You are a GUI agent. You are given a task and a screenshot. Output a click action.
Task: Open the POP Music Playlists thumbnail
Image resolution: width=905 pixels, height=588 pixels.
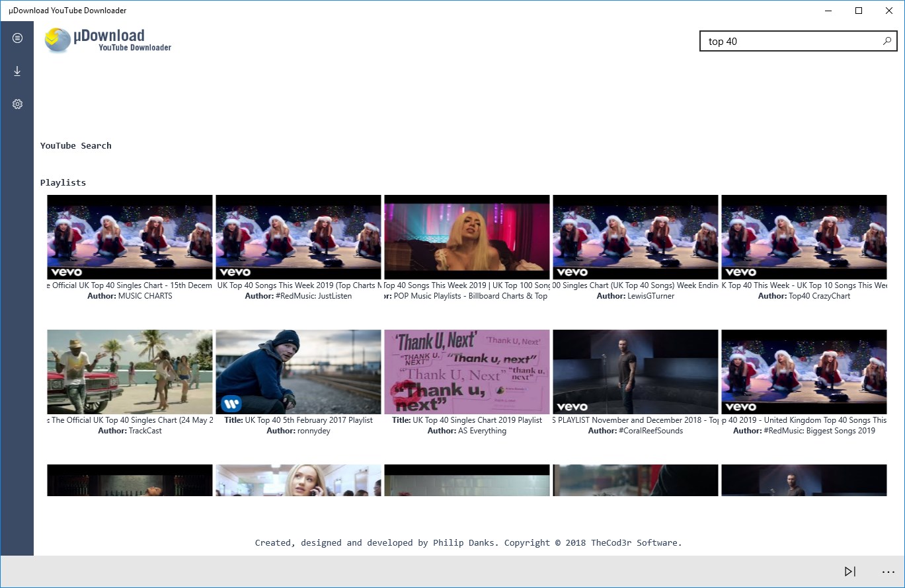coord(467,237)
